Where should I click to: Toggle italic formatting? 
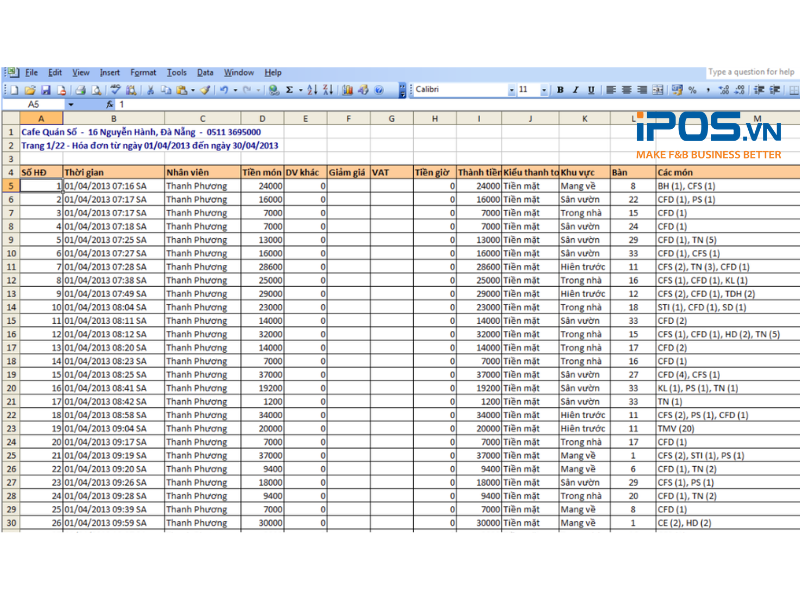coord(575,90)
